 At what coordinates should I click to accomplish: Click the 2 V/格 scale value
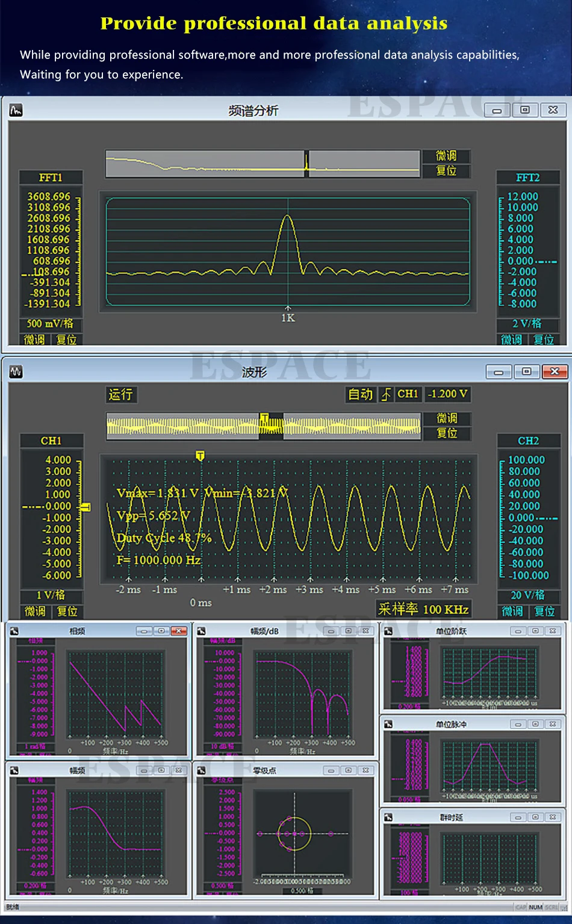point(527,324)
